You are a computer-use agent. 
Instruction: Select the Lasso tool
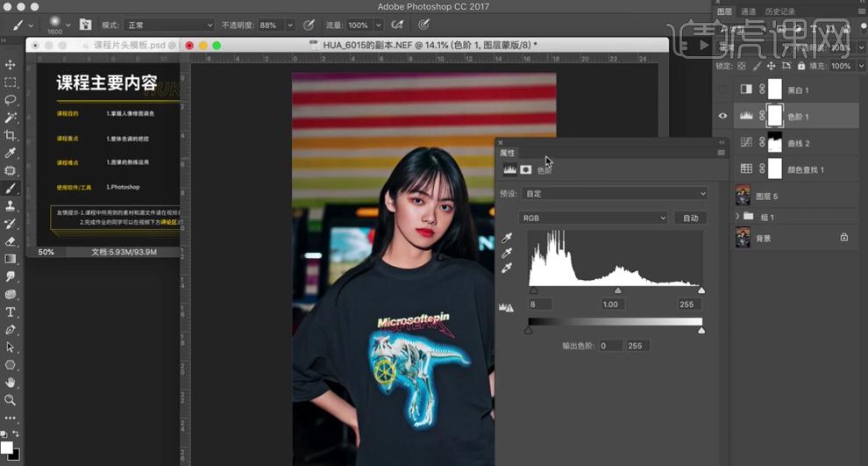[10, 100]
